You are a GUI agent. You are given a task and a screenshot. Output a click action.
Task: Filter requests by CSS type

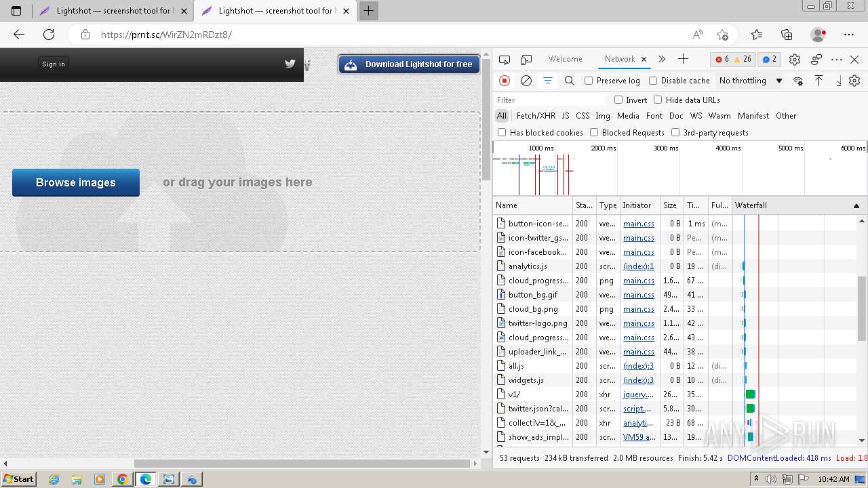pos(583,116)
